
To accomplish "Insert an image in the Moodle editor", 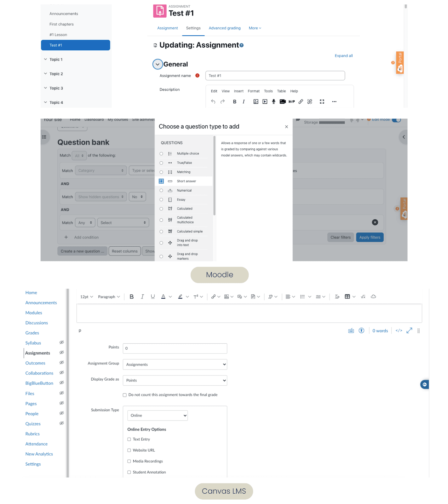I will 256,101.
